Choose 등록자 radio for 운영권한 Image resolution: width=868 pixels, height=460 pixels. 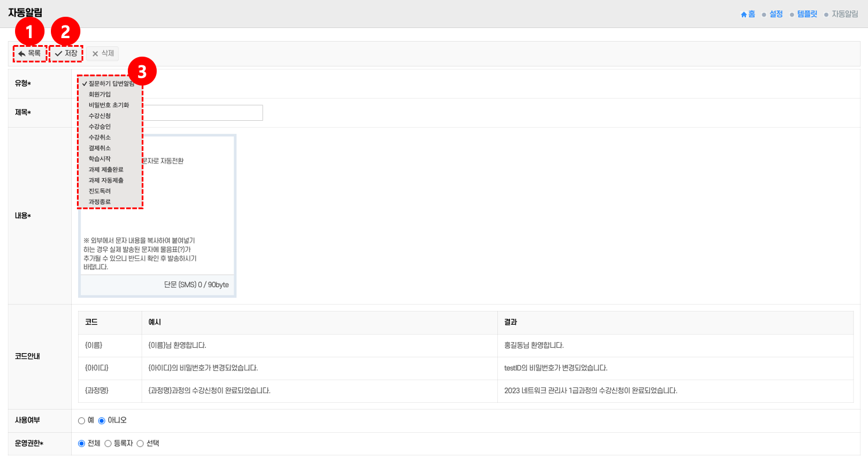[x=108, y=443]
